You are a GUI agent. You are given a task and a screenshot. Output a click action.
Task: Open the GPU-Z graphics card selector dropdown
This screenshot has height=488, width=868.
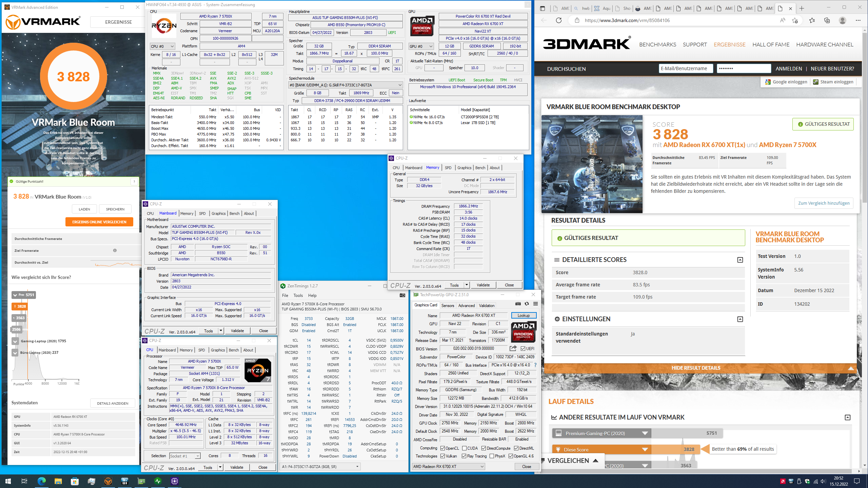[x=448, y=467]
